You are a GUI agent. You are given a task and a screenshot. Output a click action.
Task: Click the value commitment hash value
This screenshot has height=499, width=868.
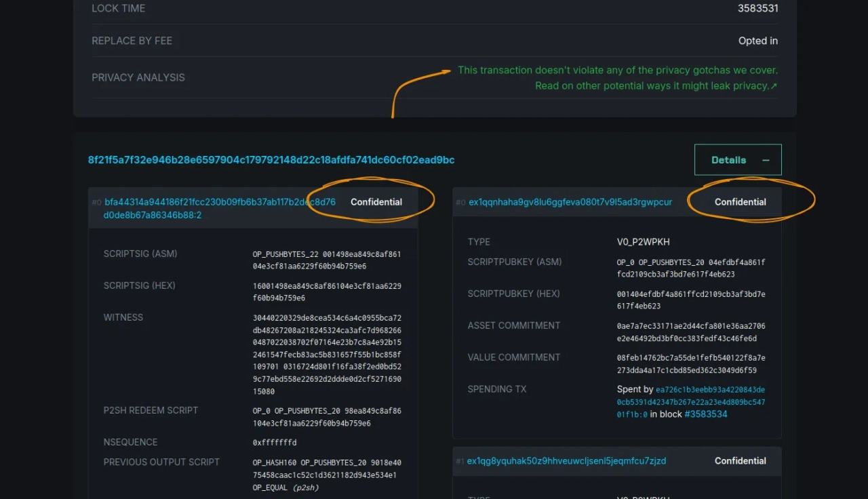pyautogui.click(x=690, y=364)
